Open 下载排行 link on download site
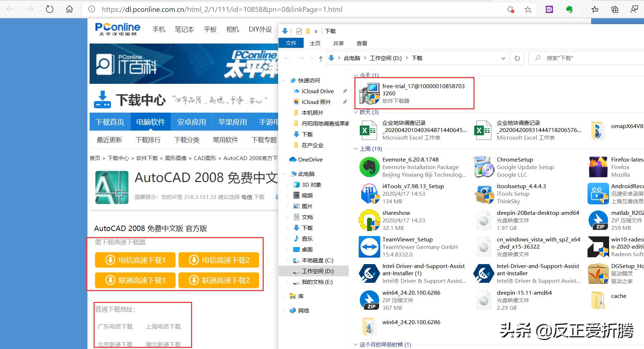 coord(148,140)
